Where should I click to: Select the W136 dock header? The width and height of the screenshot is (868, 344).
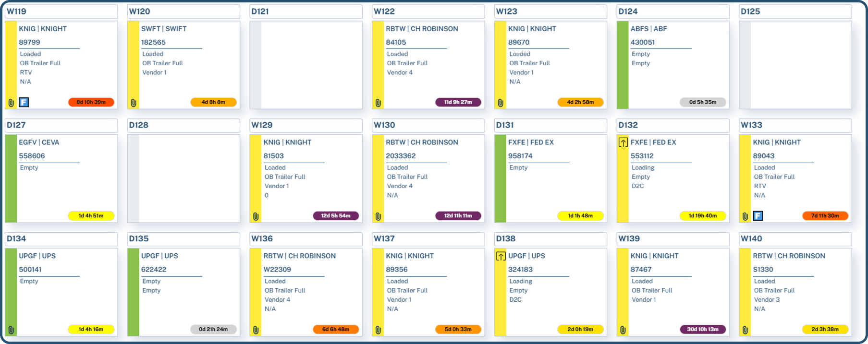306,239
